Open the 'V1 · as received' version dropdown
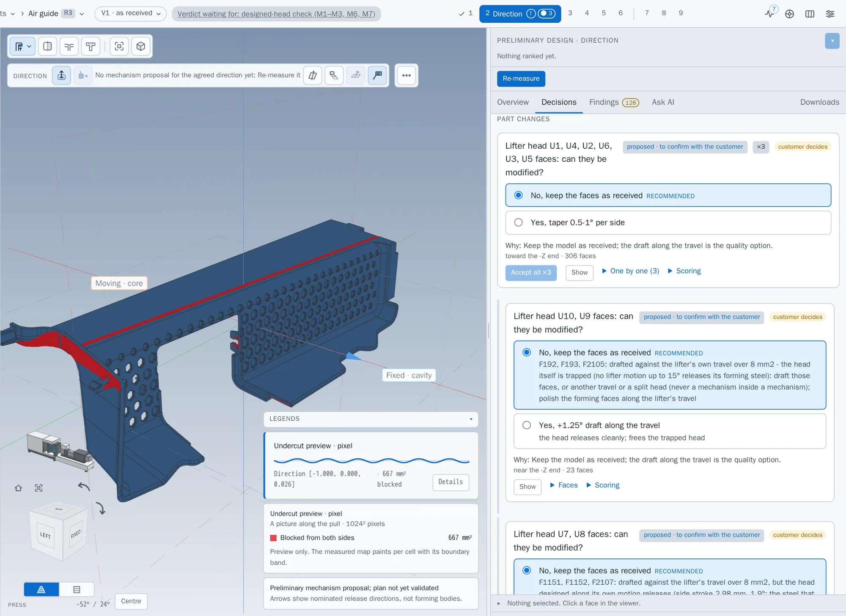The image size is (846, 616). [x=130, y=14]
